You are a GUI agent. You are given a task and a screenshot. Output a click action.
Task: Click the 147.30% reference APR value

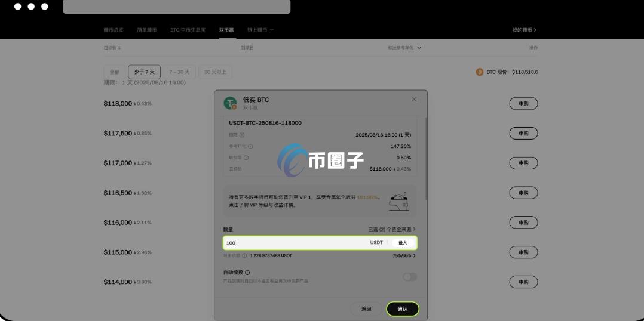(x=400, y=146)
